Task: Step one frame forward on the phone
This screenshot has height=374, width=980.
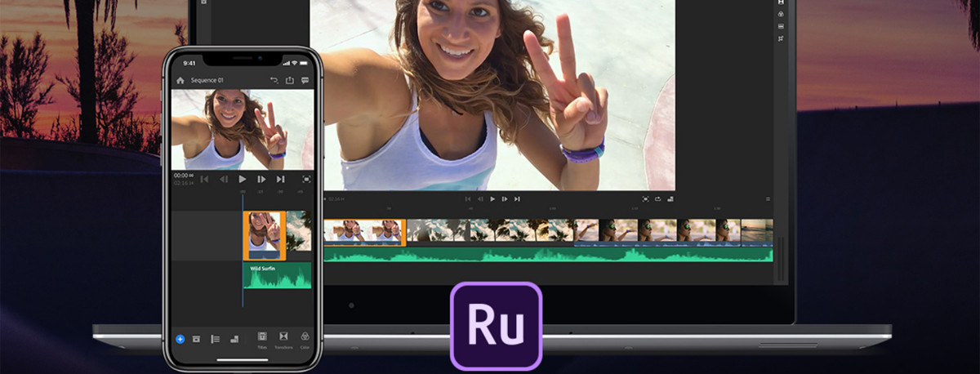Action: (261, 179)
